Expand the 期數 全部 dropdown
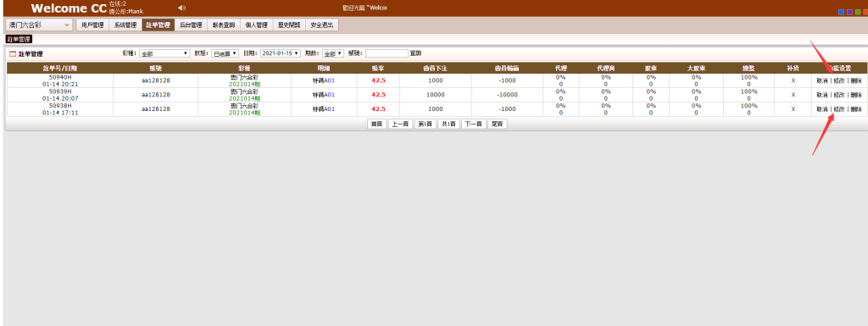868x326 pixels. pyautogui.click(x=333, y=53)
